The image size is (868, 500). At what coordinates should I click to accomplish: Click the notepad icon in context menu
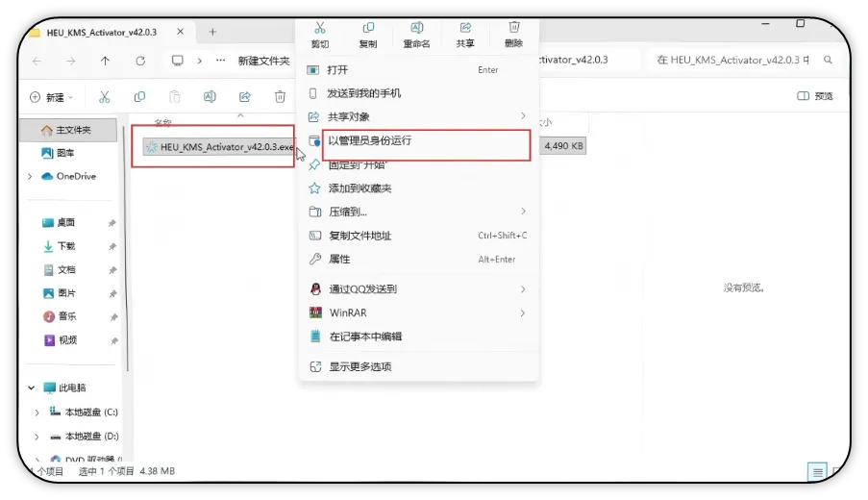(315, 337)
